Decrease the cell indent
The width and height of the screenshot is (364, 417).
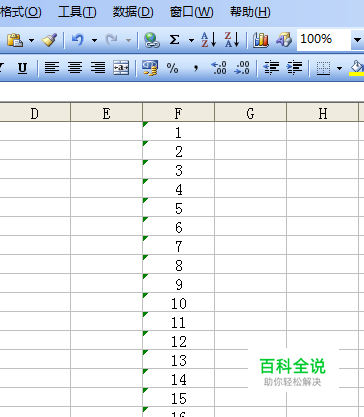tap(271, 68)
